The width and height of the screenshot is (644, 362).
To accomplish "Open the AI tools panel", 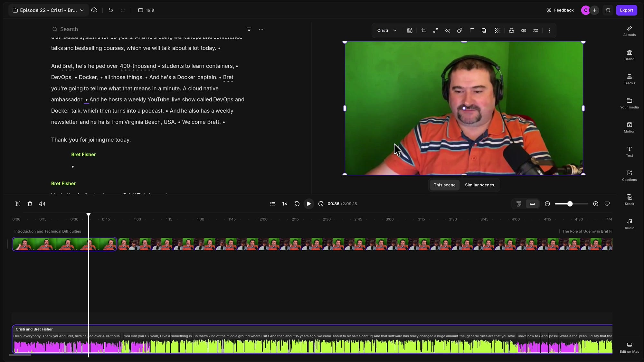I will [x=629, y=31].
